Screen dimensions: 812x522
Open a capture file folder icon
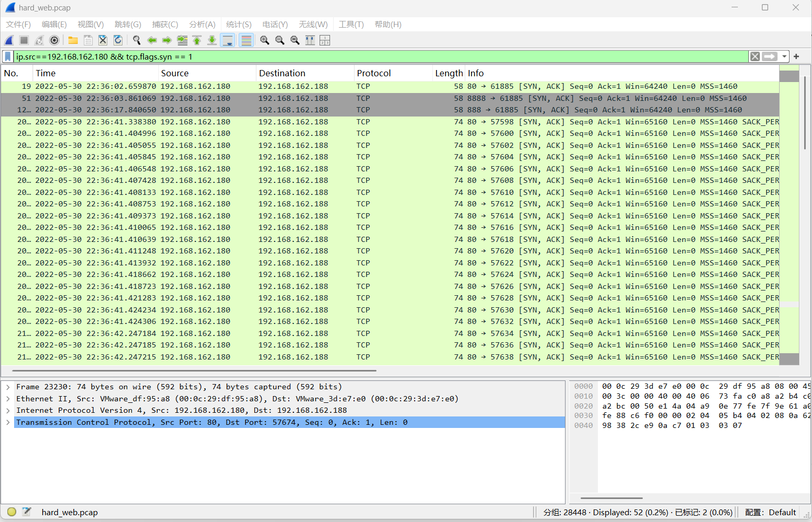tap(73, 40)
